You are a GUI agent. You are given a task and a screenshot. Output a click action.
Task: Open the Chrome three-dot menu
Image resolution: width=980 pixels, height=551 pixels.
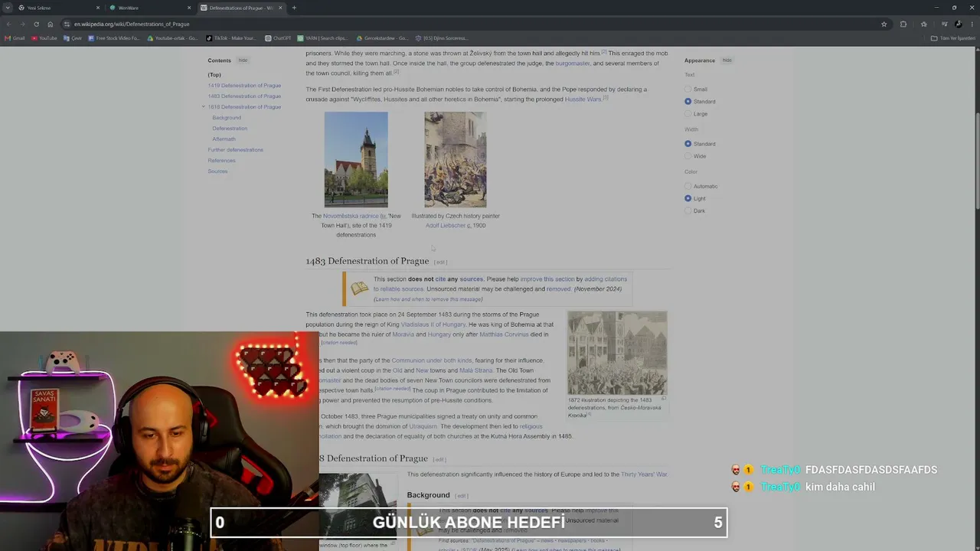click(972, 24)
